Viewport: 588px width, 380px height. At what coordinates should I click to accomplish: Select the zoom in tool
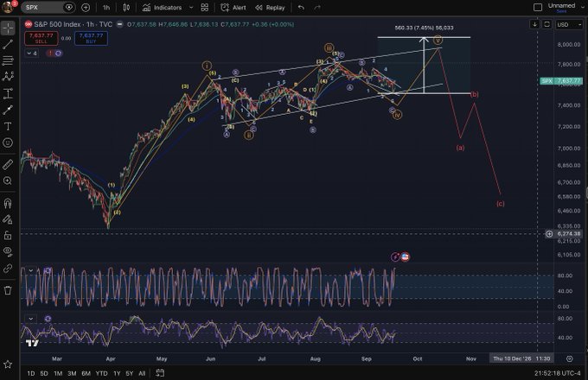click(8, 180)
